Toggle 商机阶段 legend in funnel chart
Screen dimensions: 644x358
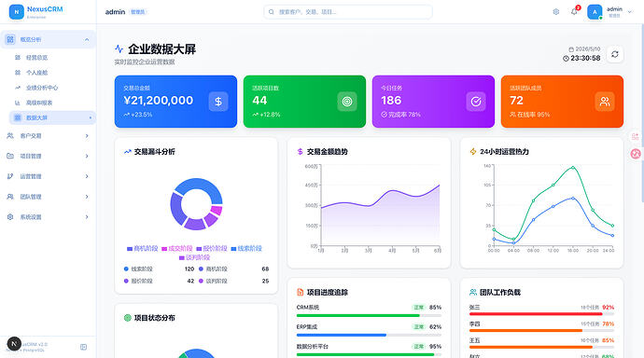(143, 249)
